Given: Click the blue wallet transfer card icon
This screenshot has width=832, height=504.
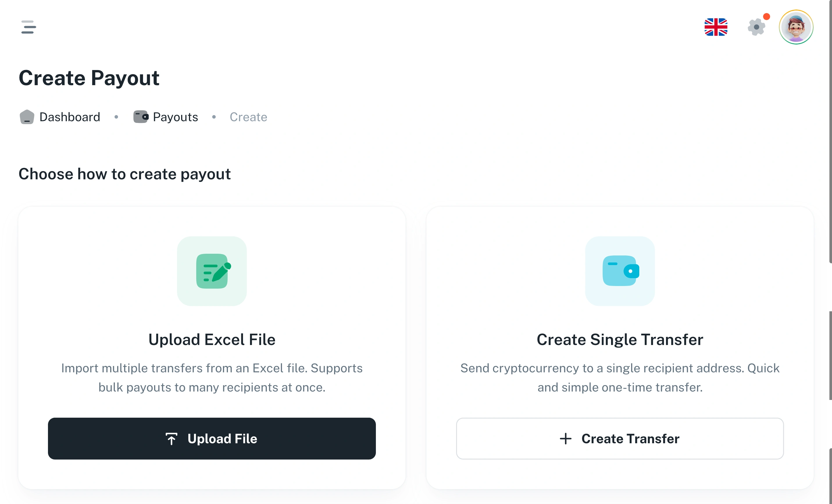Looking at the screenshot, I should [x=619, y=271].
